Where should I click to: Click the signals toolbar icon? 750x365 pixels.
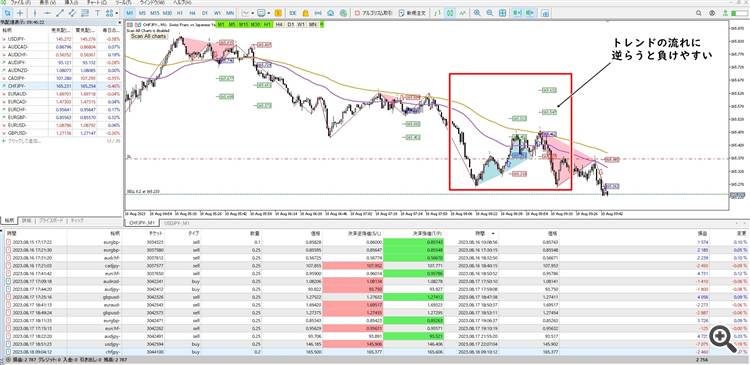pos(318,13)
